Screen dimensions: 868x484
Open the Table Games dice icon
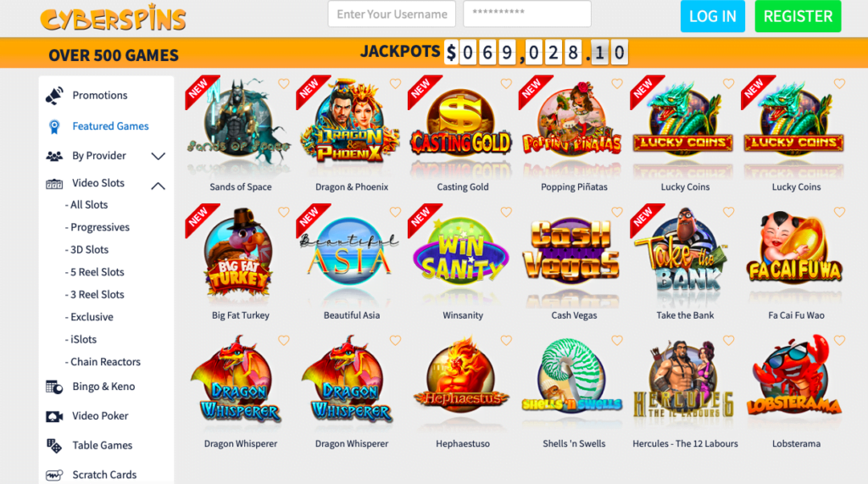54,446
